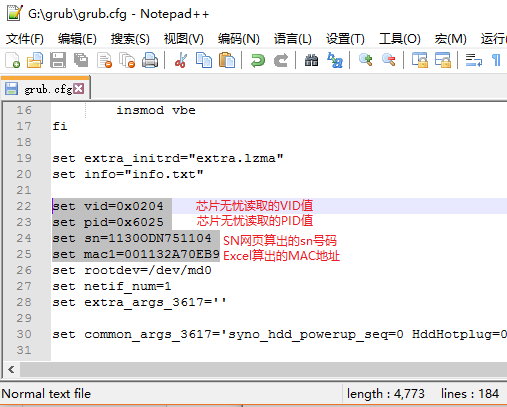The image size is (507, 407).
Task: Cut selection with scissors icon
Action: (x=181, y=60)
